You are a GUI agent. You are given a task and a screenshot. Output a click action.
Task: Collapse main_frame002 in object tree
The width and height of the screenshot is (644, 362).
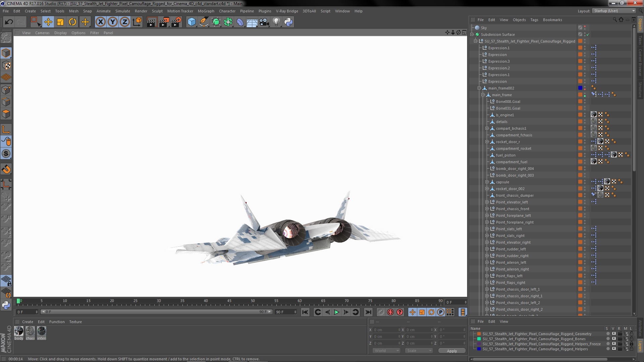(x=479, y=88)
